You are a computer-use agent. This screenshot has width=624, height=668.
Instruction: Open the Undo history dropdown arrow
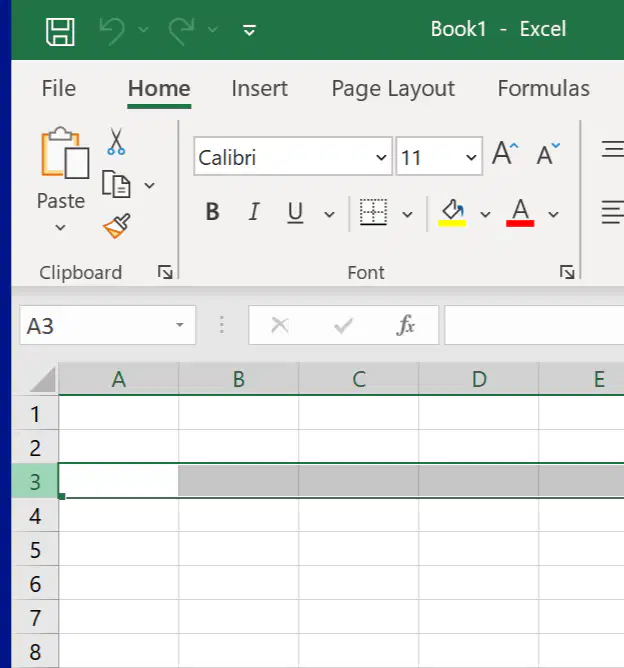coord(144,29)
